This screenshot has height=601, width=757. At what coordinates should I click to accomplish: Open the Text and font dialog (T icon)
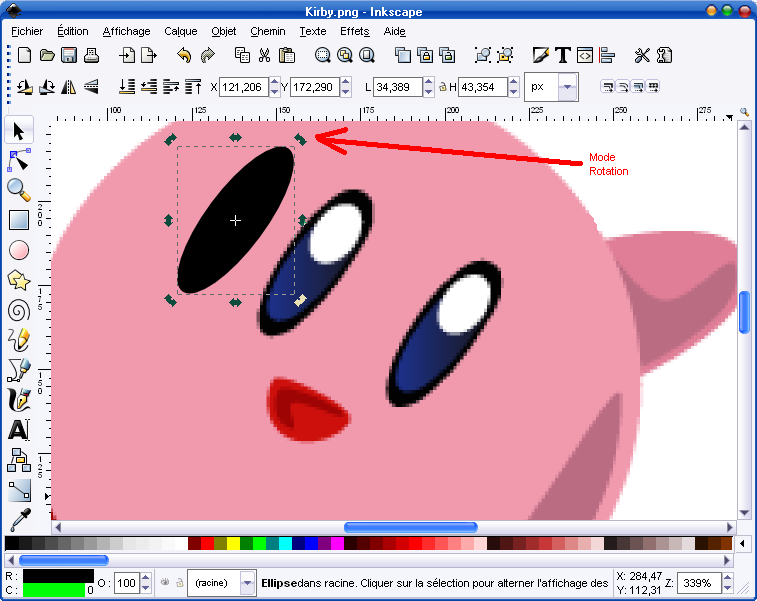[563, 56]
